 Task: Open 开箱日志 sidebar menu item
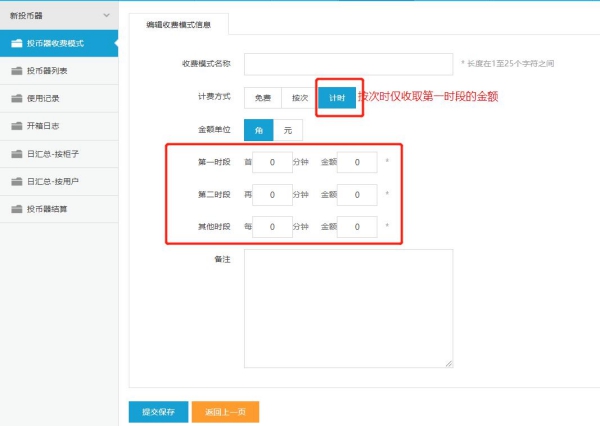(x=59, y=126)
